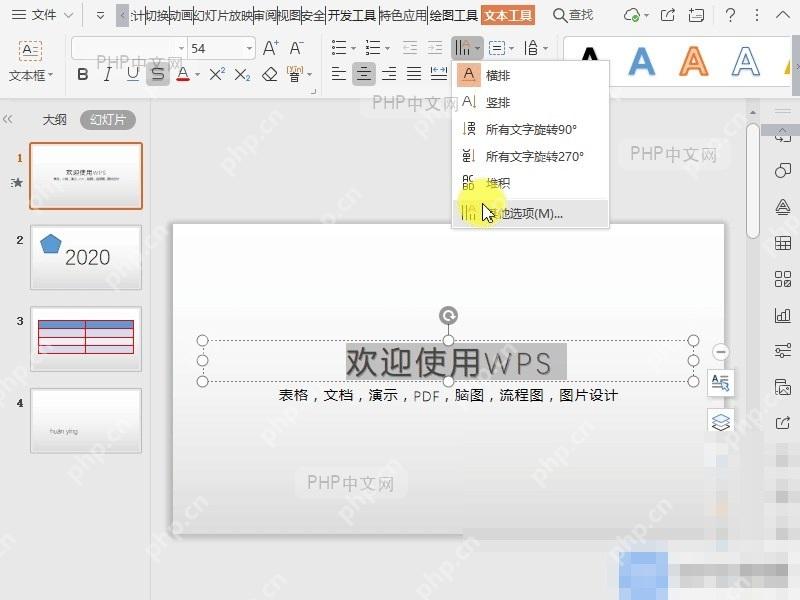Switch to 特色应用 tab
800x600 pixels.
pos(403,15)
